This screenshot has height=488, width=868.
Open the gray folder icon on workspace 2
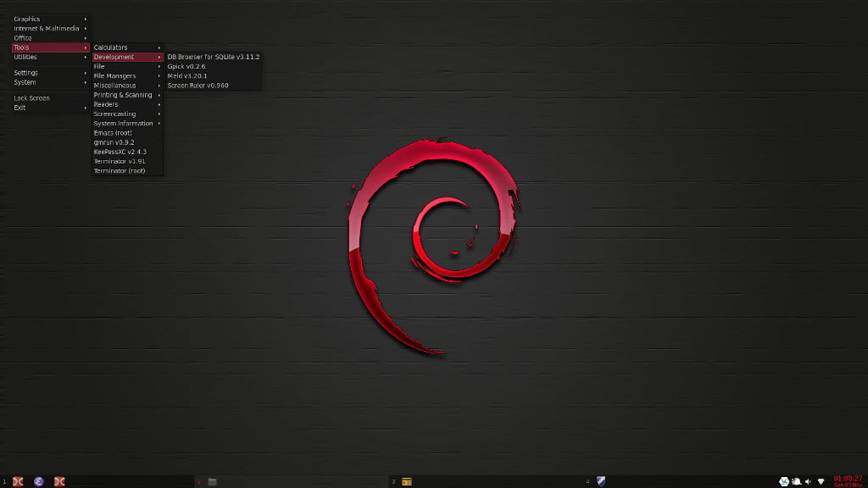pos(212,482)
